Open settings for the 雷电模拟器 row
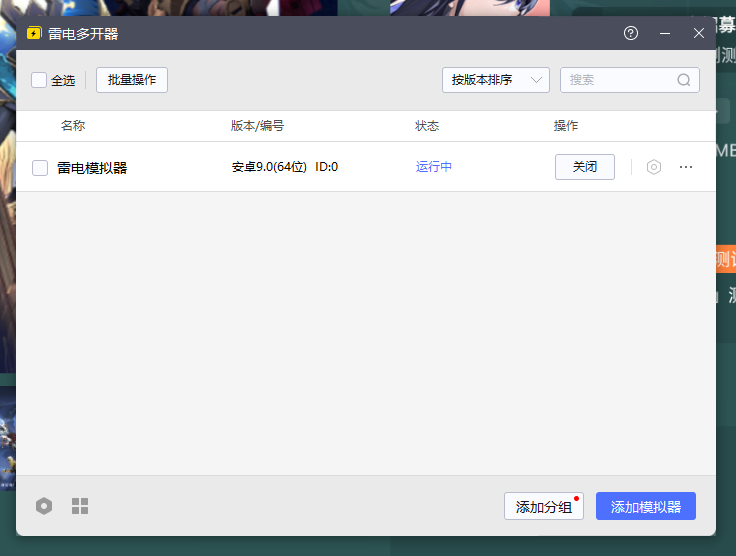This screenshot has height=556, width=736. (x=653, y=167)
